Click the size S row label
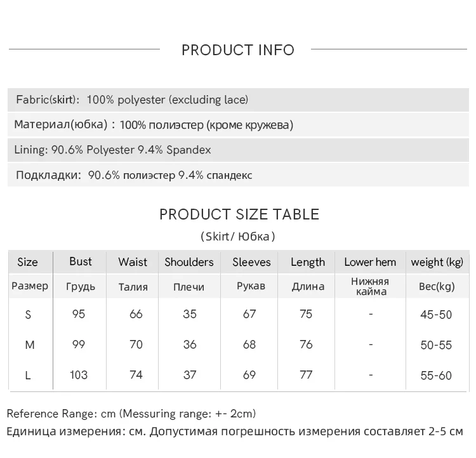This screenshot has width=476, height=458. [28, 315]
